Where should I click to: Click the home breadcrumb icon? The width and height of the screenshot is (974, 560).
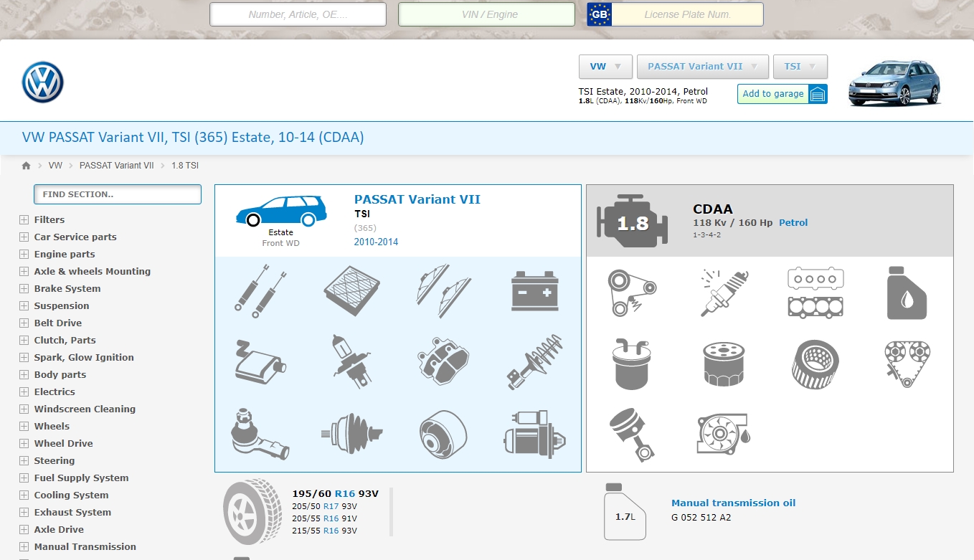pos(27,166)
